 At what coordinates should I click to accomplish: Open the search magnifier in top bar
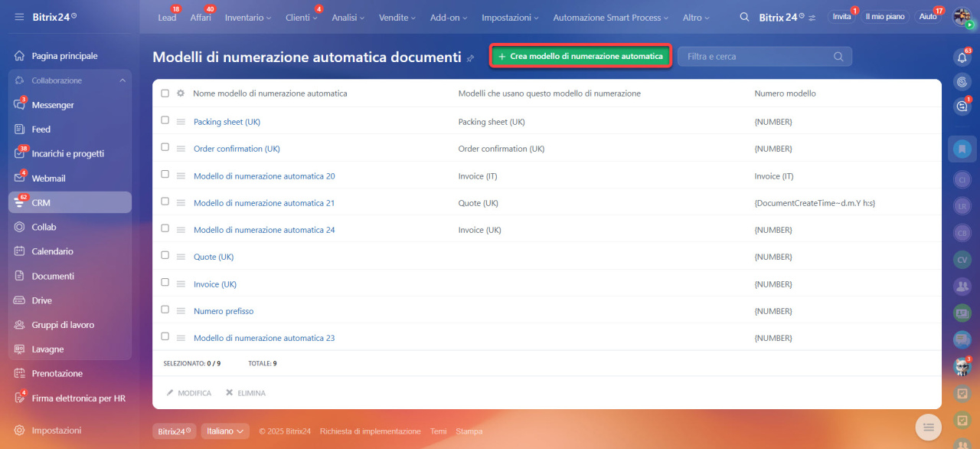[744, 17]
